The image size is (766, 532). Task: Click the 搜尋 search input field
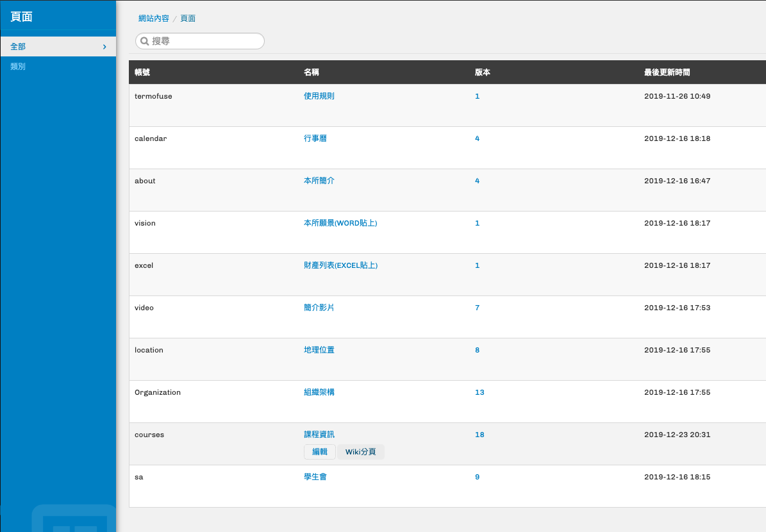205,42
